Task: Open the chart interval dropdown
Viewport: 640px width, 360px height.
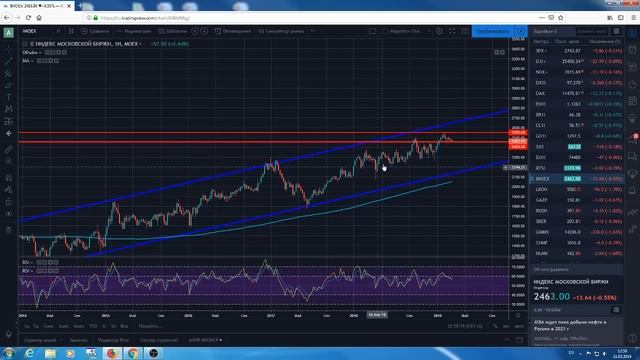Action: click(x=58, y=31)
